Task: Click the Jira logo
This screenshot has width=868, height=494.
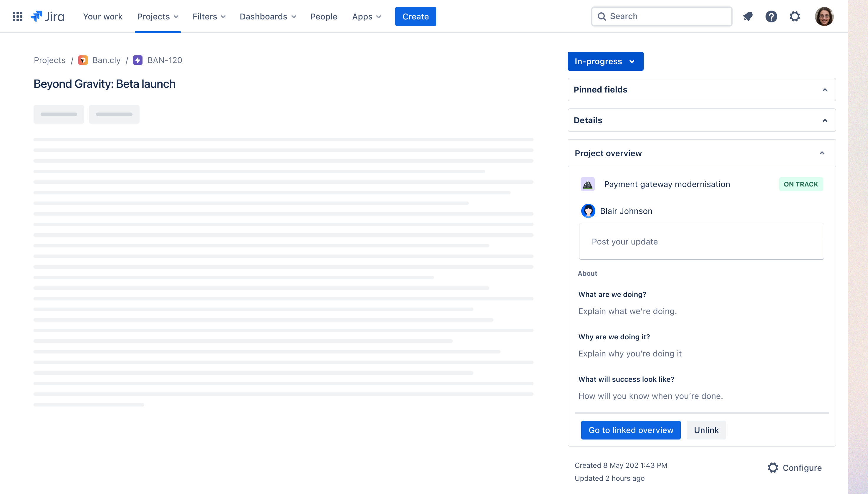Action: [48, 16]
